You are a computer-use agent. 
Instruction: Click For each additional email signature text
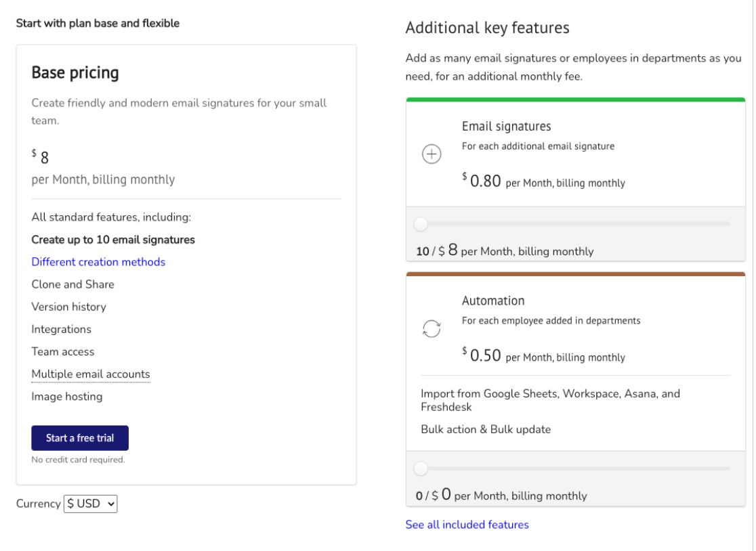coord(538,146)
